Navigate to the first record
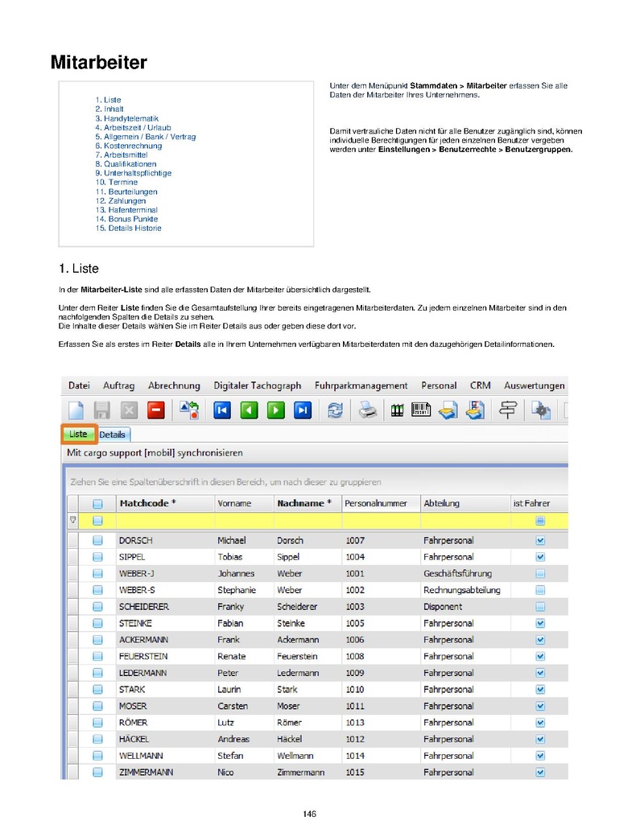The image size is (644, 833). click(221, 410)
